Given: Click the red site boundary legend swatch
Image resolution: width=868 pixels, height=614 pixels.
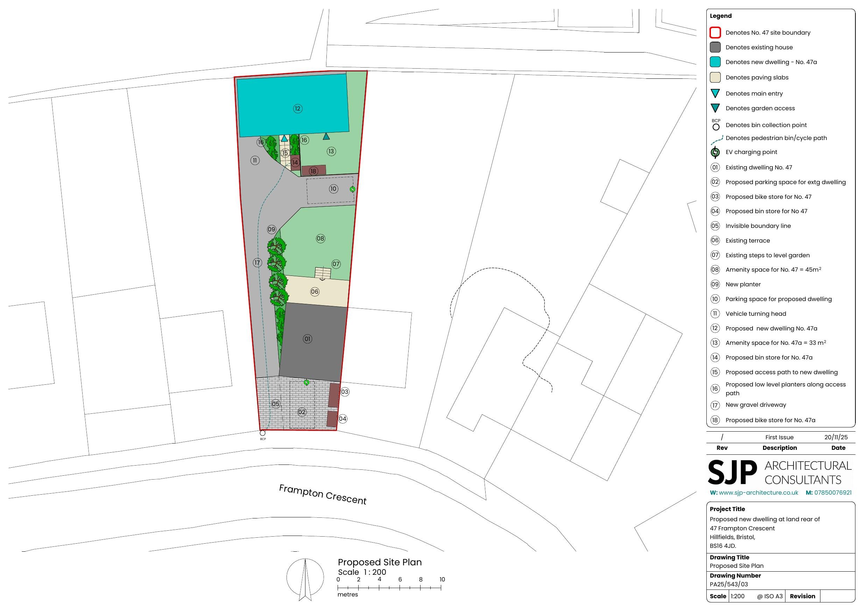Looking at the screenshot, I should 715,33.
